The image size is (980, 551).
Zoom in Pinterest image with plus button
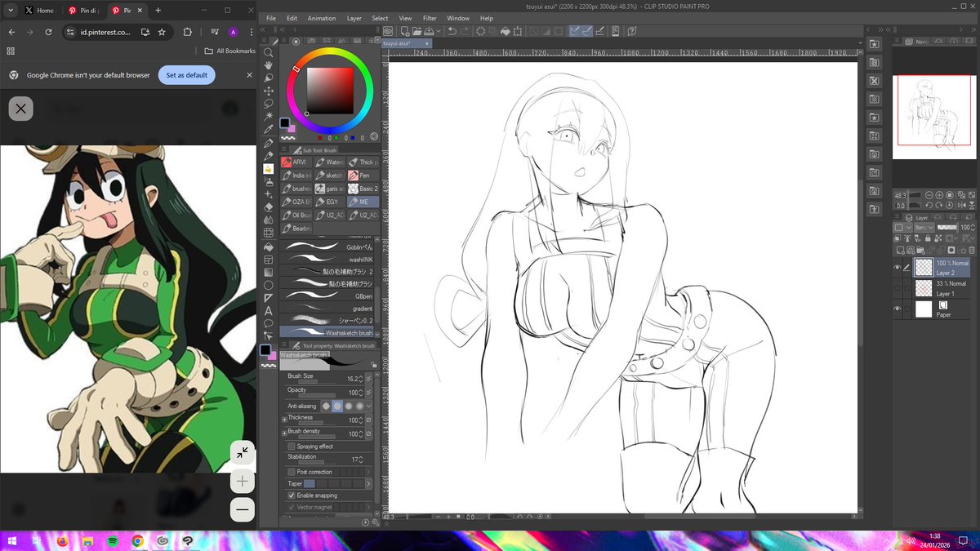pos(243,482)
